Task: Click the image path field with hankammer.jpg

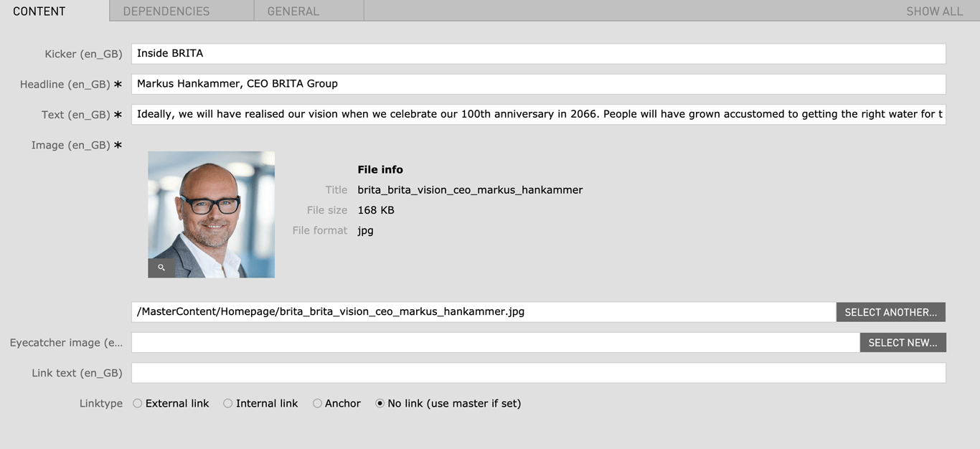Action: [x=484, y=312]
